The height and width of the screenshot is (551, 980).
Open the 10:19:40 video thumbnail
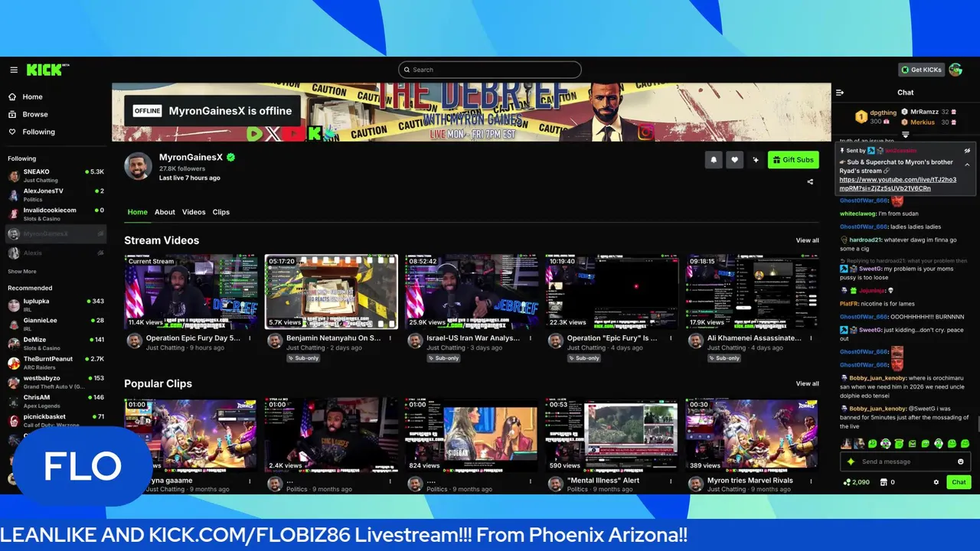pos(612,292)
